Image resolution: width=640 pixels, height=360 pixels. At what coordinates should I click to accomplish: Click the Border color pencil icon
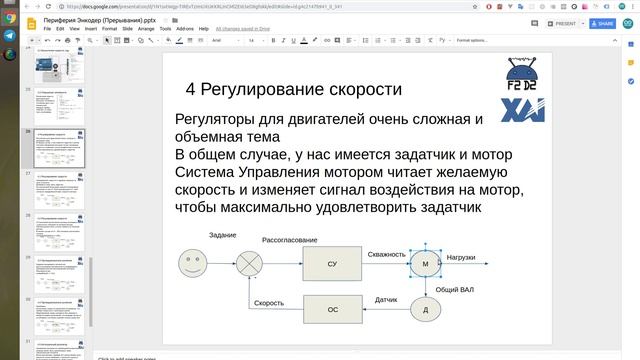pos(179,40)
